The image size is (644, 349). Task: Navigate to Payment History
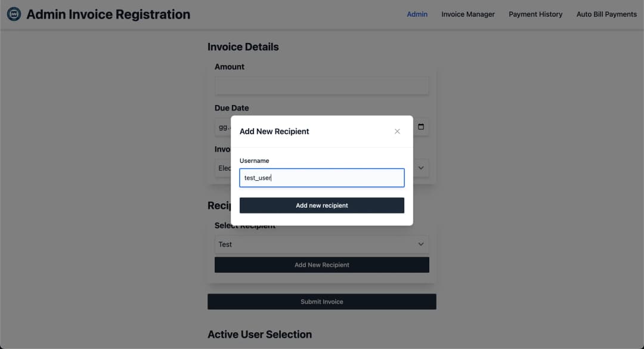[x=535, y=14]
